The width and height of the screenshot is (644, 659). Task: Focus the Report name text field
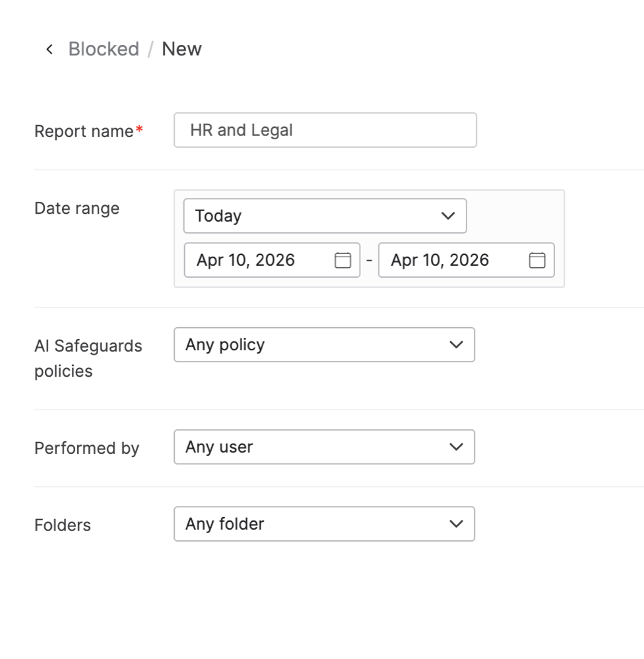tap(325, 131)
